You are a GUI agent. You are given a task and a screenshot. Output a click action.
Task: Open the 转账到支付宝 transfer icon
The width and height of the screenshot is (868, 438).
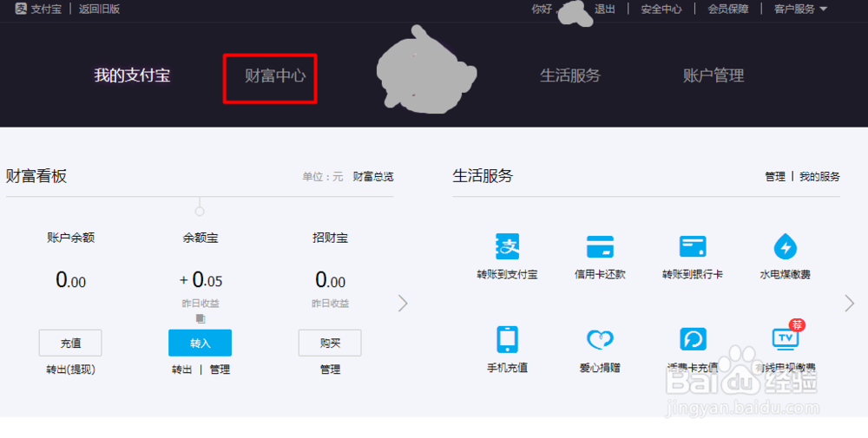point(507,246)
